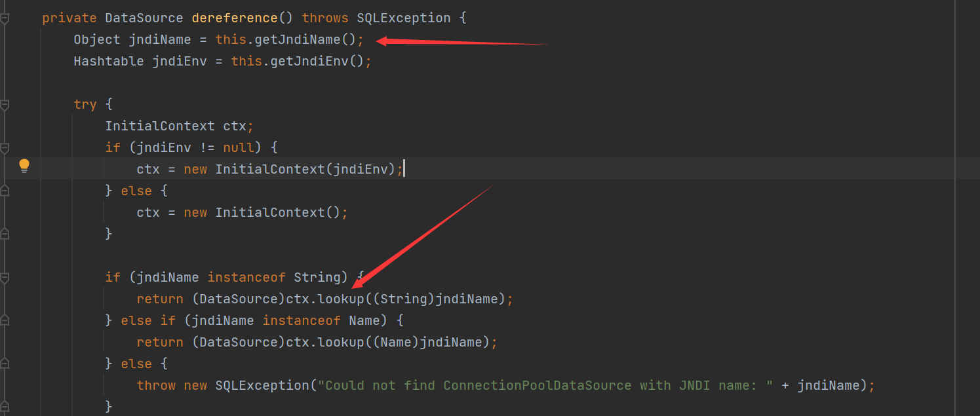Image resolution: width=980 pixels, height=416 pixels.
Task: Collapse the if jndiName instanceof String block
Action: 5,278
